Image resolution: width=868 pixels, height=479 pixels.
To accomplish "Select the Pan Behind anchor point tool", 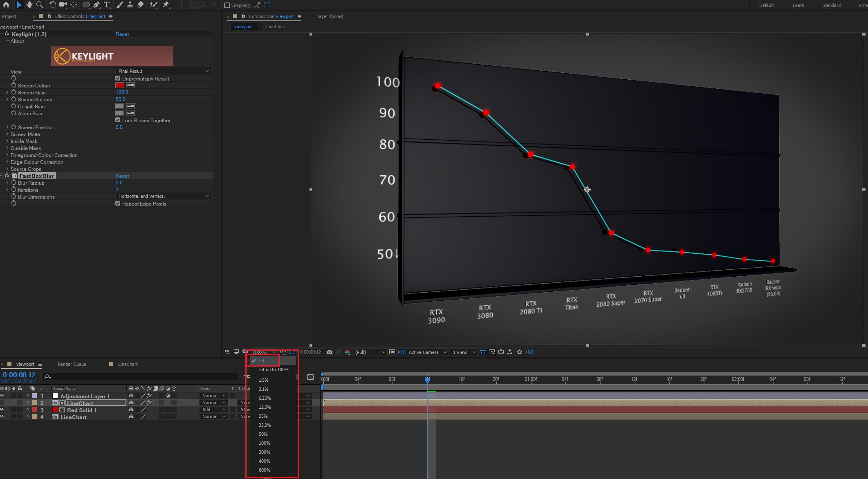I will 73,5.
